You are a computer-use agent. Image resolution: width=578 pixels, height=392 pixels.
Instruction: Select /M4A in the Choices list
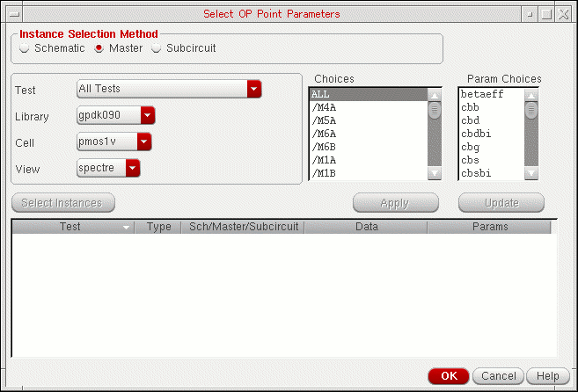pos(369,107)
